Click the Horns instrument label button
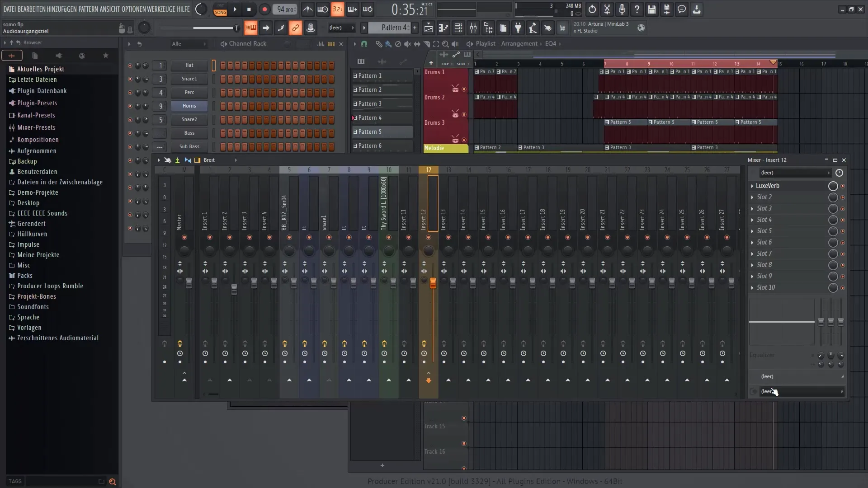The height and width of the screenshot is (488, 868). 189,105
